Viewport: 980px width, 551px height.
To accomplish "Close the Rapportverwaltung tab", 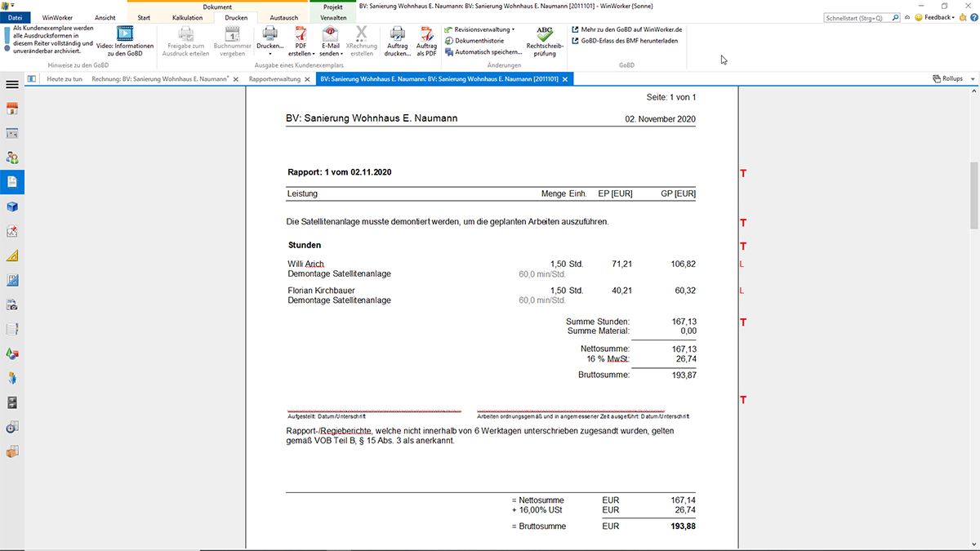I will pyautogui.click(x=308, y=79).
